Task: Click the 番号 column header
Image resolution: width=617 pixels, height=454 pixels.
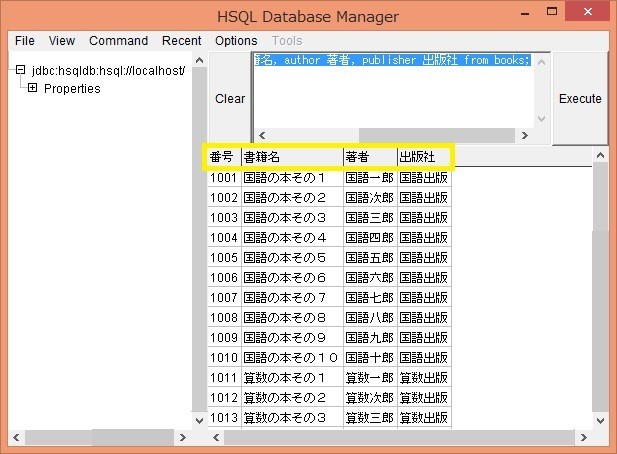Action: 224,157
